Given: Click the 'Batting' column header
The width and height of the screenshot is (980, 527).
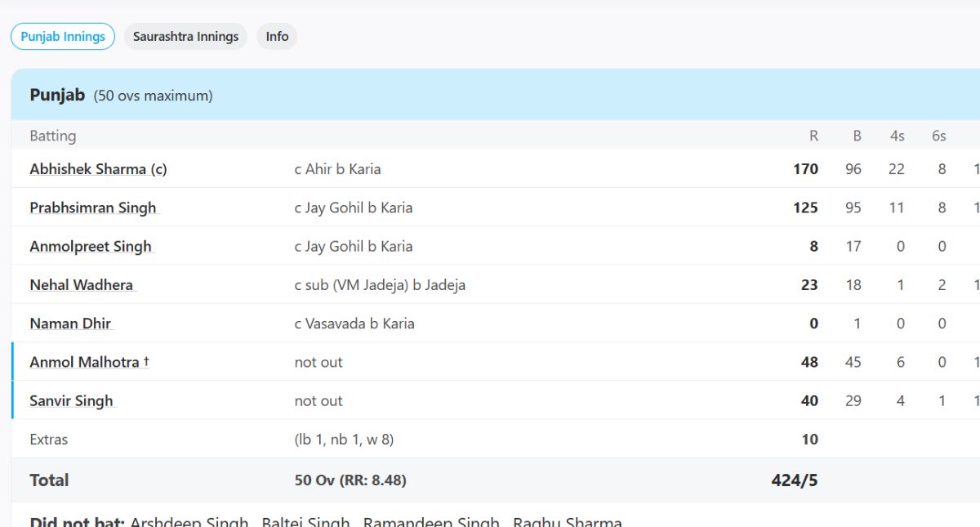Looking at the screenshot, I should coord(53,136).
